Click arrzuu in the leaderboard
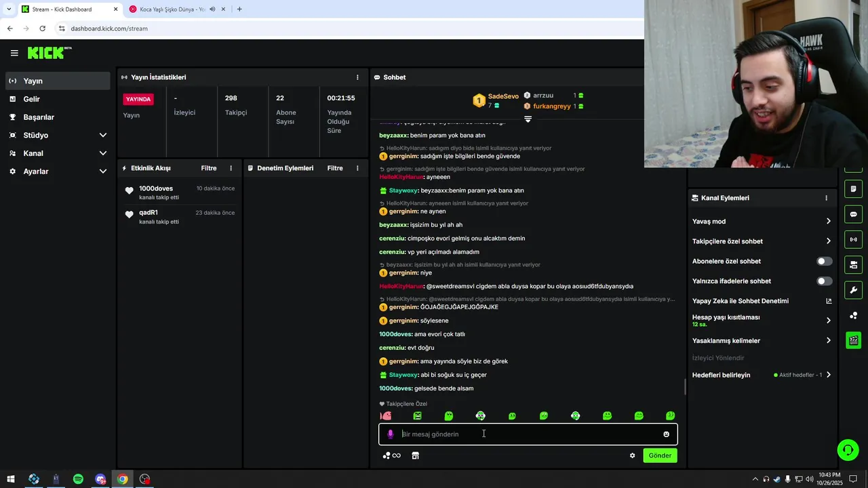This screenshot has width=868, height=488. (543, 96)
